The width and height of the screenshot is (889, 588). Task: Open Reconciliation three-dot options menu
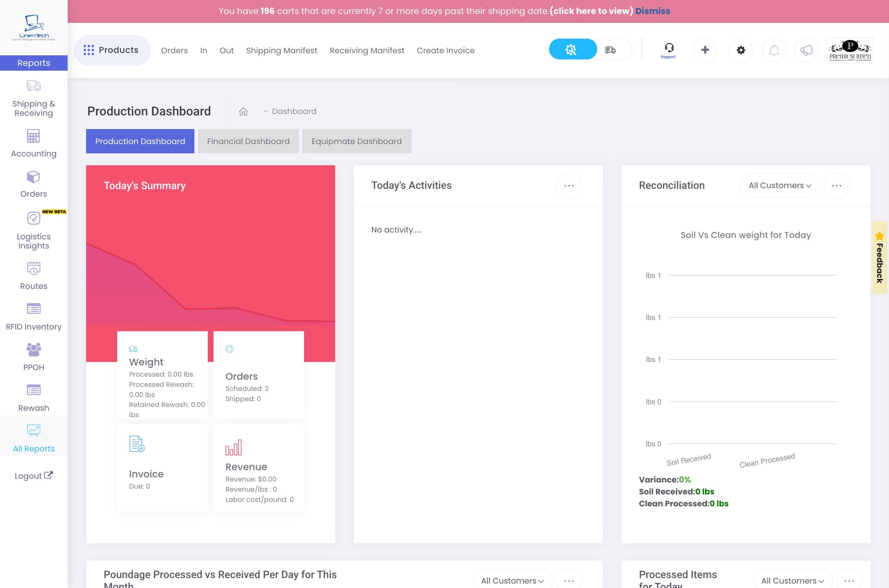(x=836, y=185)
